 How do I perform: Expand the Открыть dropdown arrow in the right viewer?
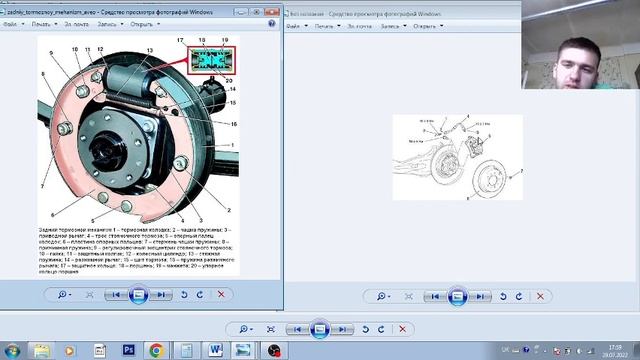point(442,26)
